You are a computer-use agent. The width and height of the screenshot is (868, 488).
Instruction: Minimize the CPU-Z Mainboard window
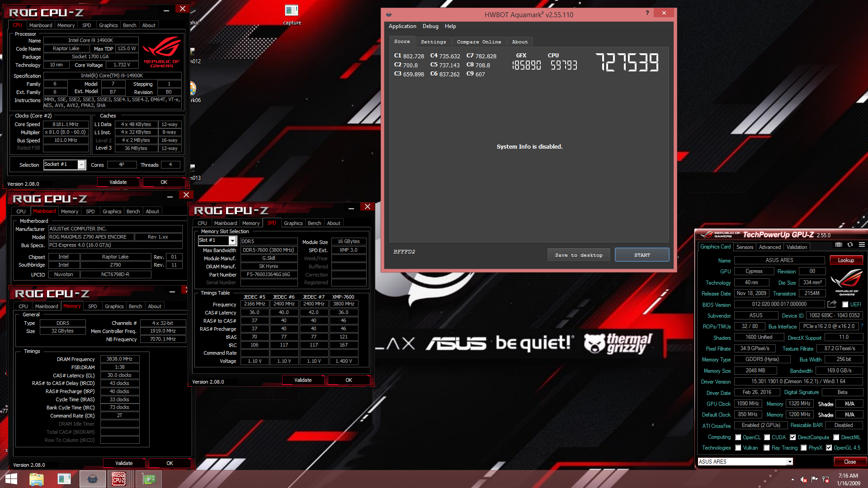(170, 196)
